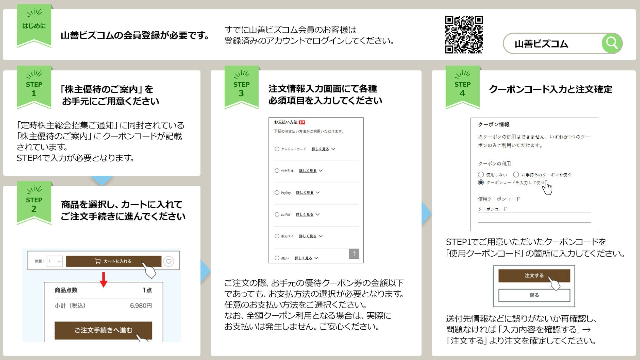Click the QR code image
640x360 pixels.
pyautogui.click(x=464, y=35)
